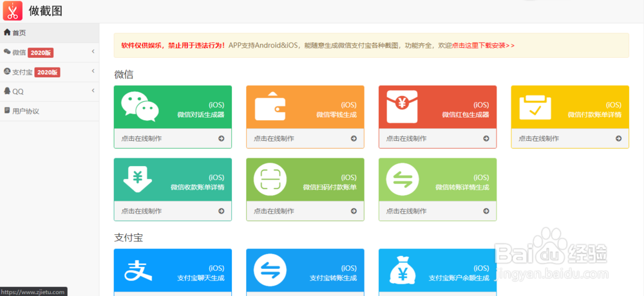Image resolution: width=644 pixels, height=296 pixels.
Task: Open the 微信扫码付款账单 card title
Action: tap(330, 187)
